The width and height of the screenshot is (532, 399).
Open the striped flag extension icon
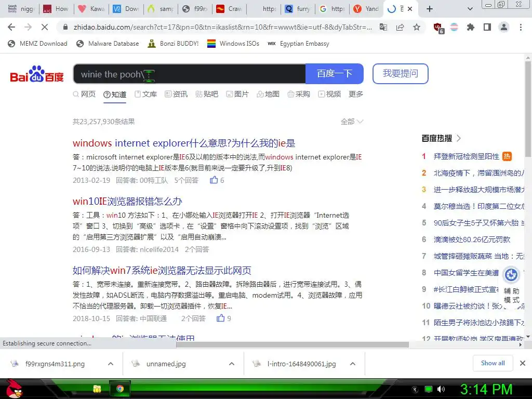(x=454, y=27)
